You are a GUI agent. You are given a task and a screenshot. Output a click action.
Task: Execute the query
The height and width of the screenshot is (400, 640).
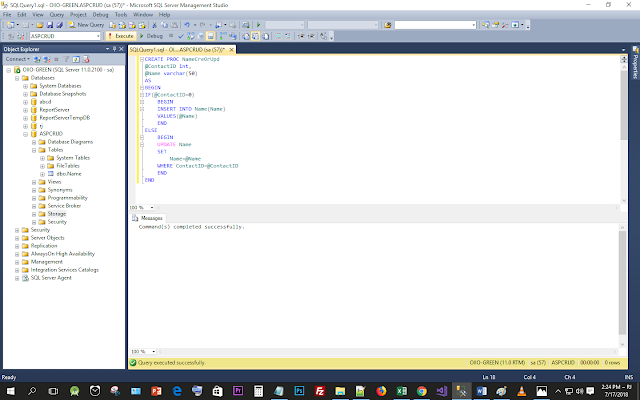click(x=120, y=36)
